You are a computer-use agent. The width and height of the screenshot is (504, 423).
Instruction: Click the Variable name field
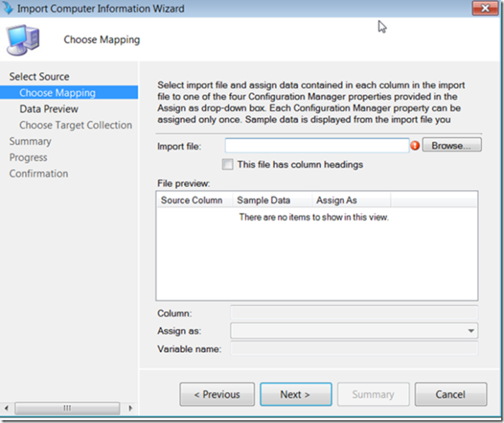354,348
